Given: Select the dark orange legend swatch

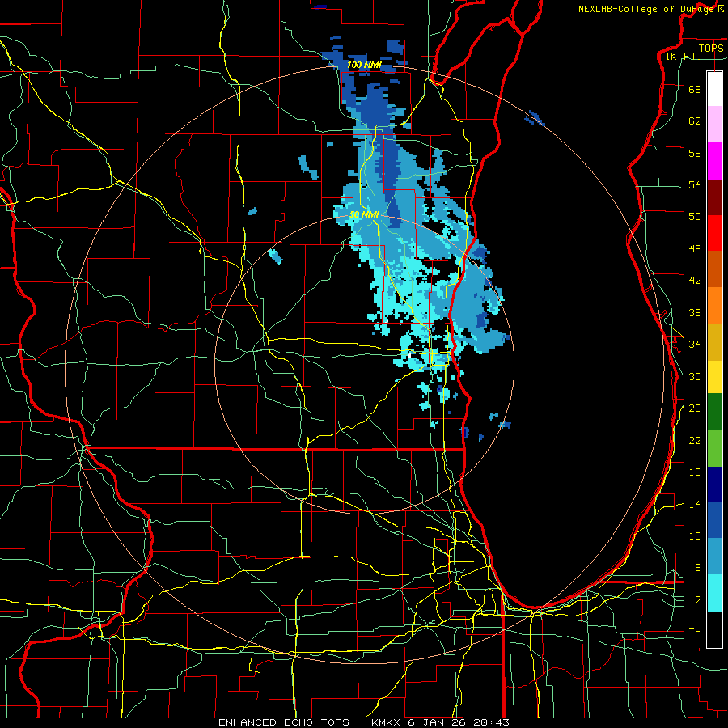Looking at the screenshot, I should [714, 269].
